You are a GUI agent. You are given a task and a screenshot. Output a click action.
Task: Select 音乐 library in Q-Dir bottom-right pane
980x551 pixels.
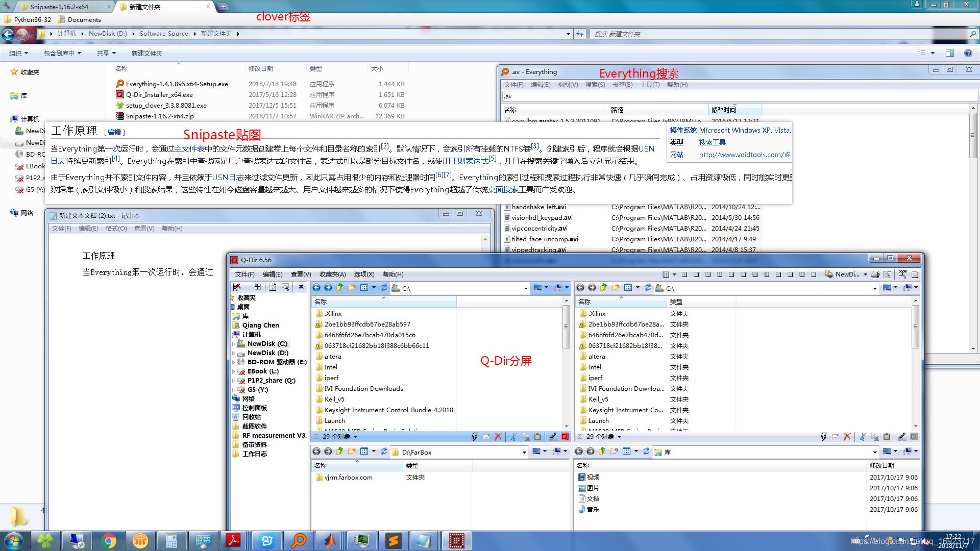click(x=593, y=510)
